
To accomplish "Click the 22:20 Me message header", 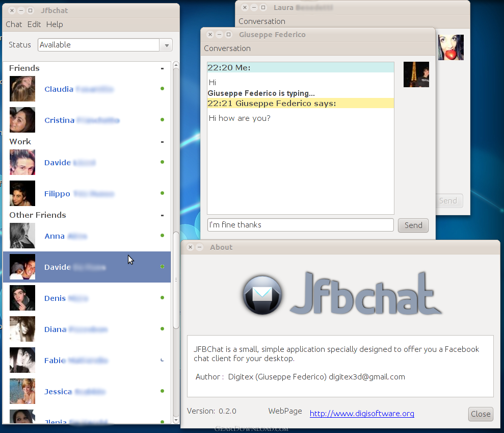I will (x=301, y=67).
